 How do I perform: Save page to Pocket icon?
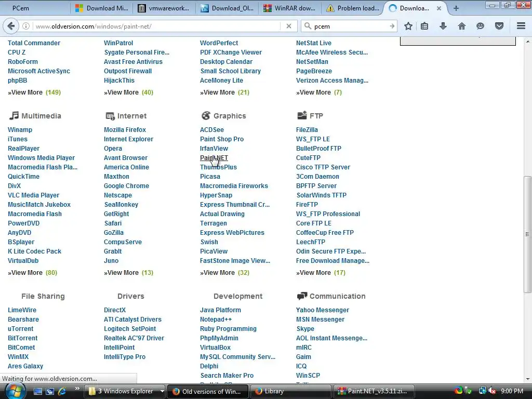coord(499,26)
